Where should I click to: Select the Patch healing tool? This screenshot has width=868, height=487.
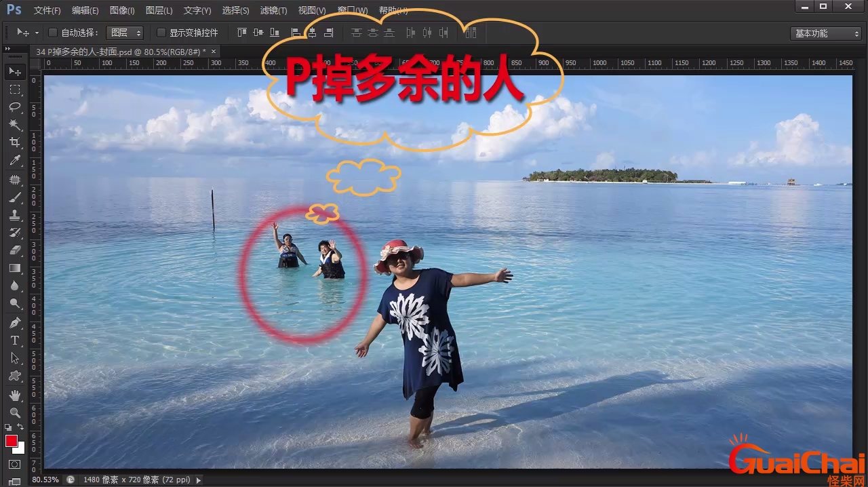pyautogui.click(x=15, y=180)
